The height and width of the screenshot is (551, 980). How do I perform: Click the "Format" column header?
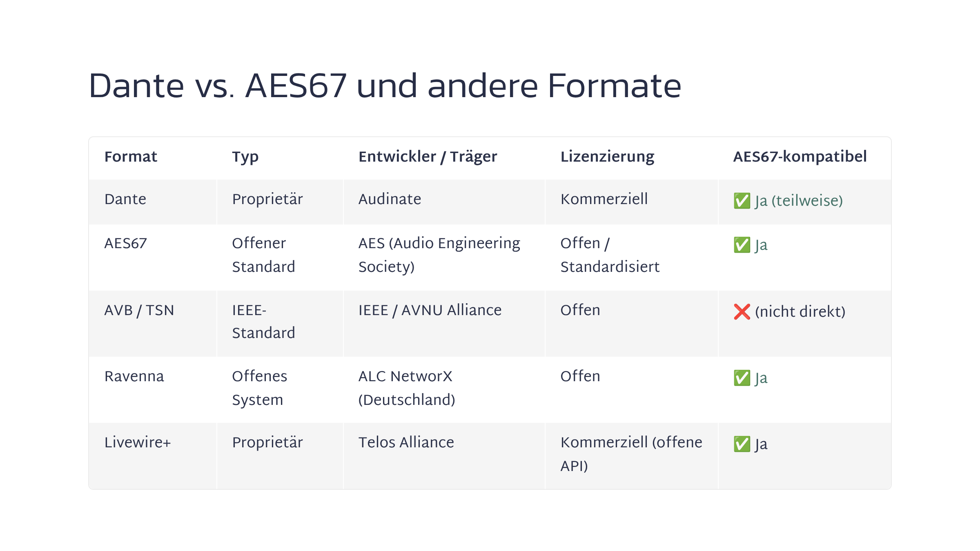(131, 157)
